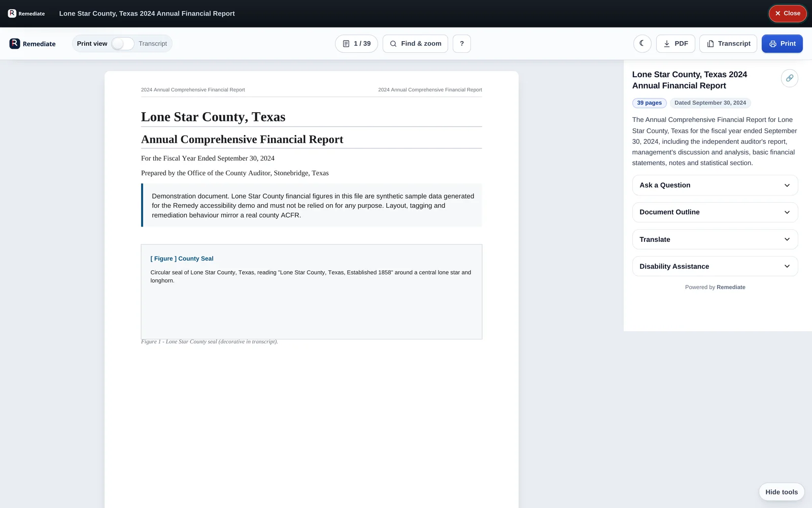Image resolution: width=812 pixels, height=508 pixels.
Task: Select the Print view label
Action: 92,44
